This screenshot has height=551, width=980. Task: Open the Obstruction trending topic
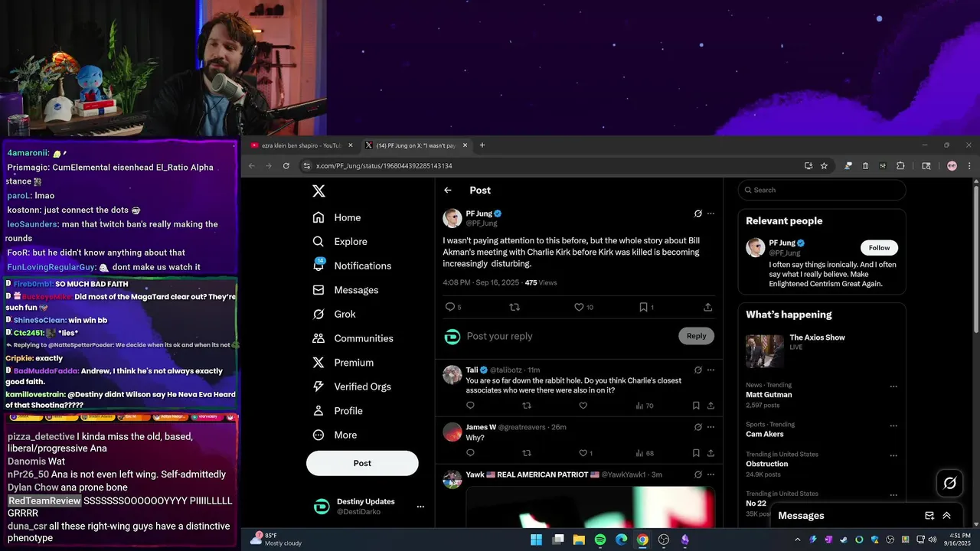click(x=767, y=464)
